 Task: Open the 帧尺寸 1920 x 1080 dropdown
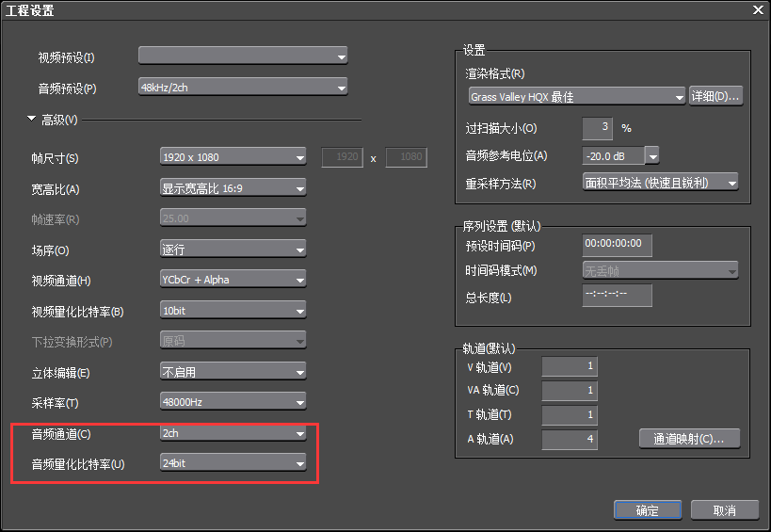point(233,157)
